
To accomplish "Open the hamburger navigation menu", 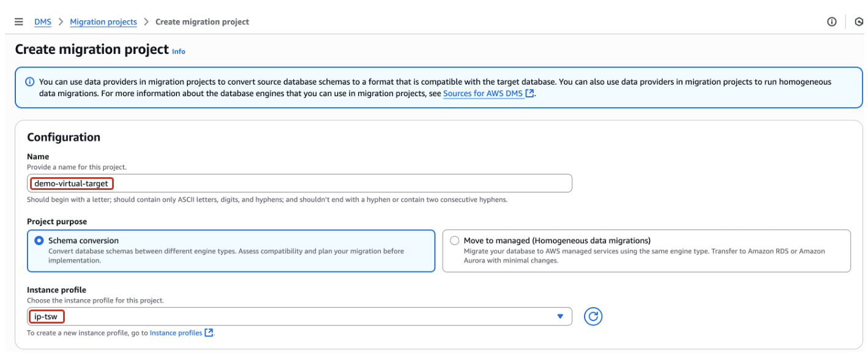I will pos(19,22).
